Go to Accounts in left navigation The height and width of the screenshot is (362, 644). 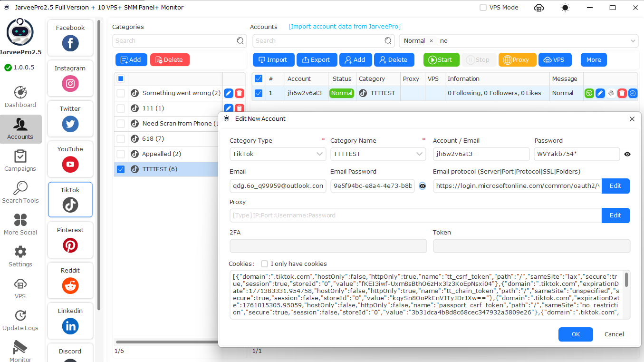click(x=20, y=128)
